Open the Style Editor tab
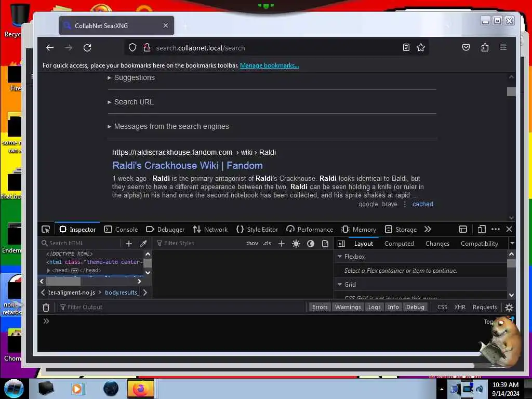Viewport: 532px width, 399px height. coord(257,229)
